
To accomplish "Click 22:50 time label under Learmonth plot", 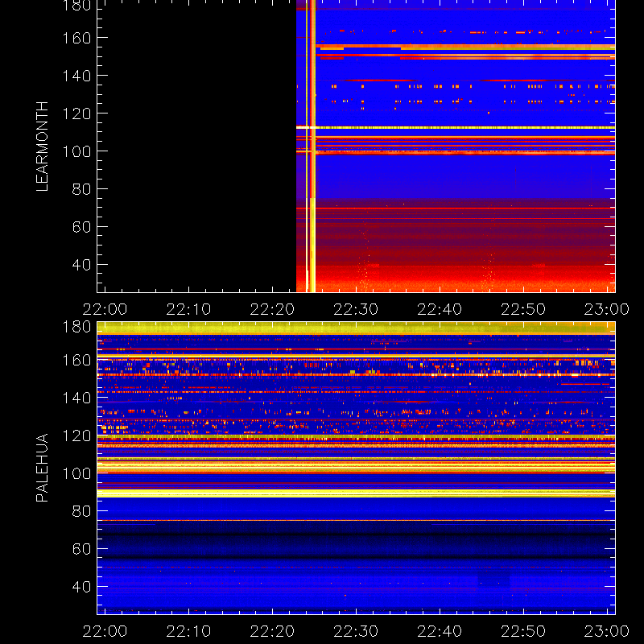I will click(x=523, y=309).
